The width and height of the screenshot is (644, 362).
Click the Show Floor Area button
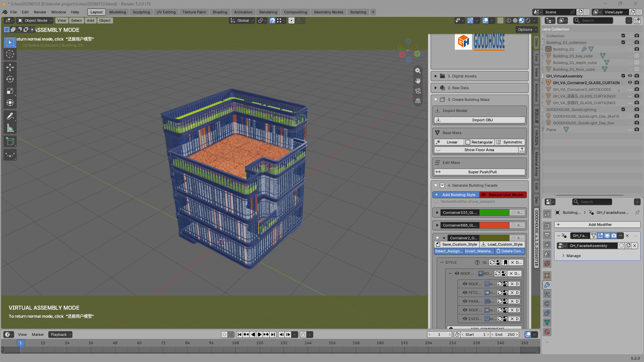[476, 150]
